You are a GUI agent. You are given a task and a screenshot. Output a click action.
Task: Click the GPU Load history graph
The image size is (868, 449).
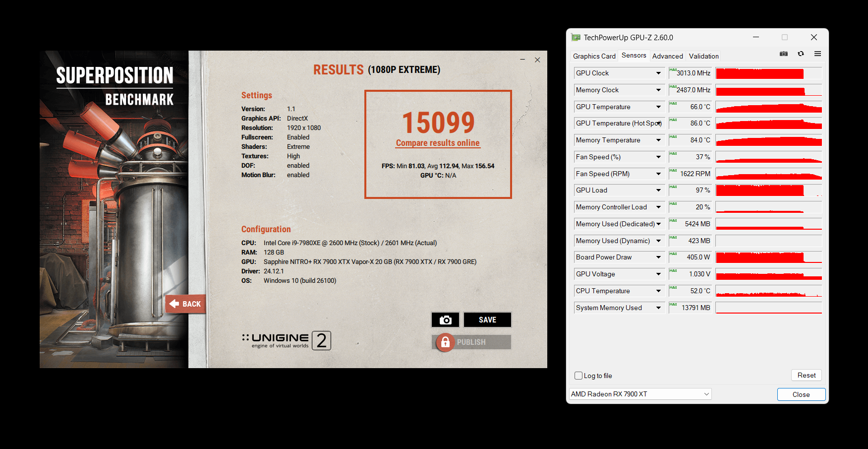(x=769, y=190)
